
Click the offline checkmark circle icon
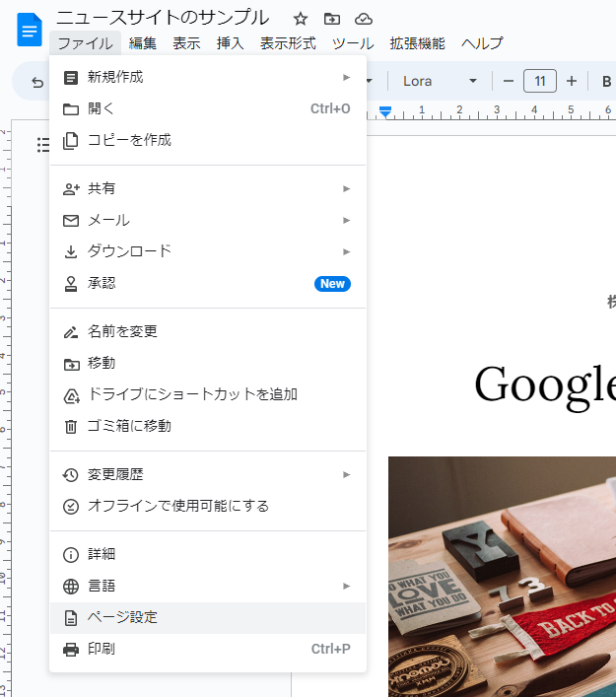(71, 507)
